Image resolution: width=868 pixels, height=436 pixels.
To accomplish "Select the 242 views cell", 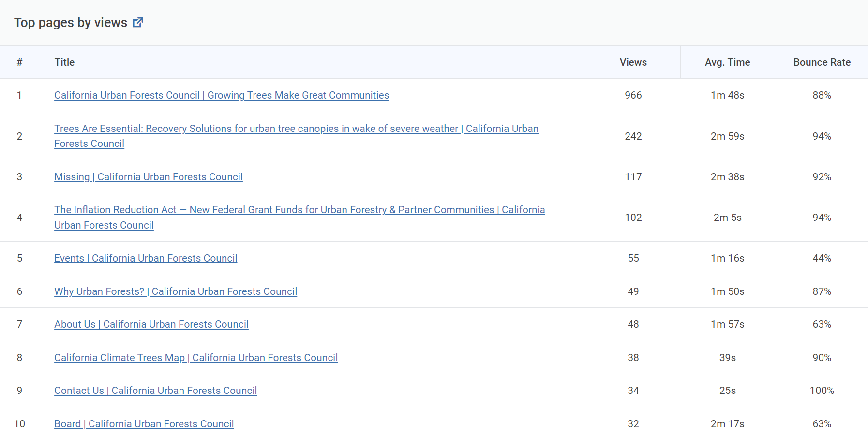I will pos(633,136).
